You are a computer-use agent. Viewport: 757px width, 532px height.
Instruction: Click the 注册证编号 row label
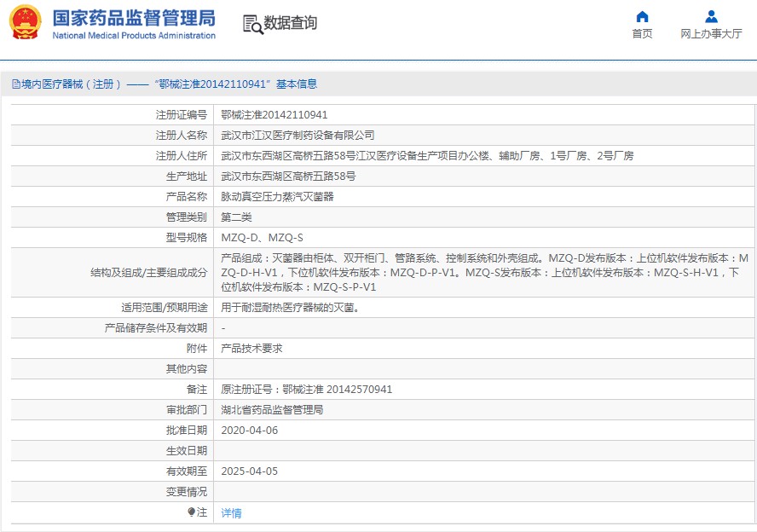[182, 115]
